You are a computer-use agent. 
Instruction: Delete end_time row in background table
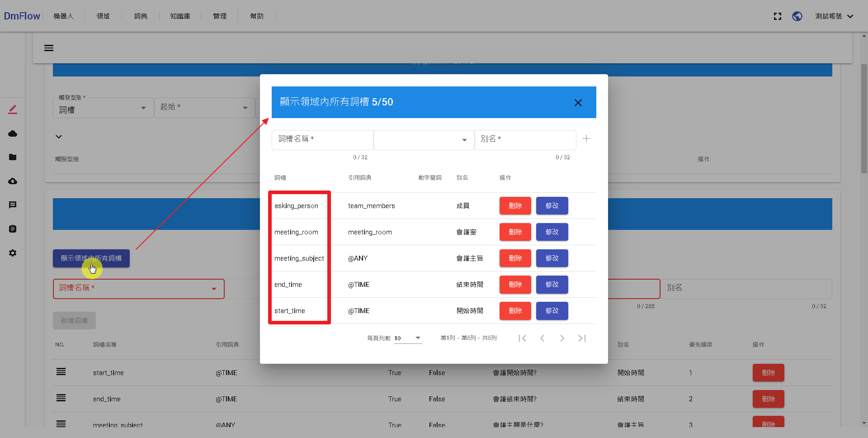point(769,399)
